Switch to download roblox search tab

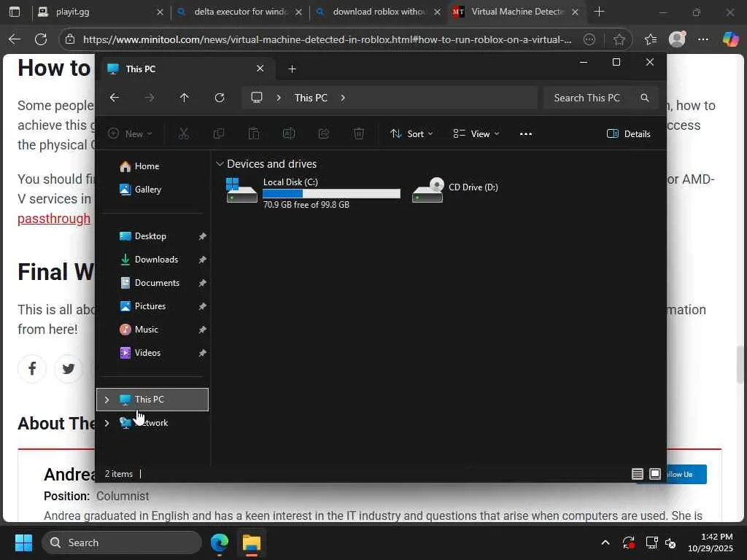point(379,12)
